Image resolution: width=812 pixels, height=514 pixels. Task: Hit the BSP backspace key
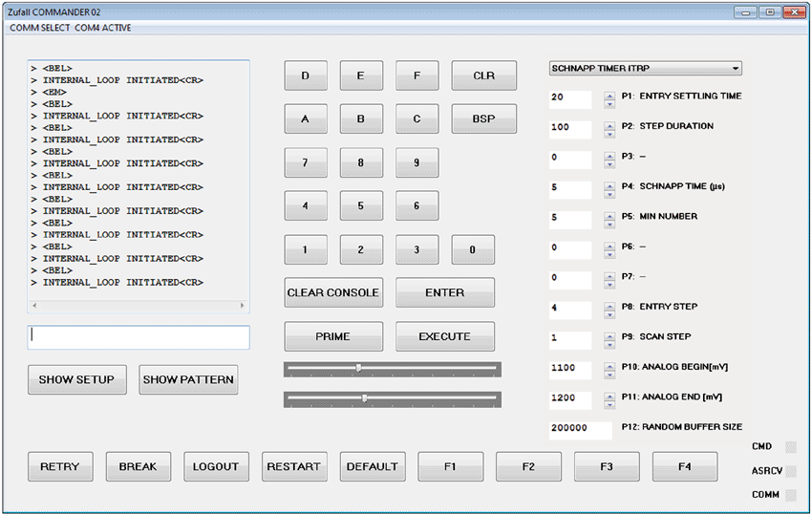(483, 119)
